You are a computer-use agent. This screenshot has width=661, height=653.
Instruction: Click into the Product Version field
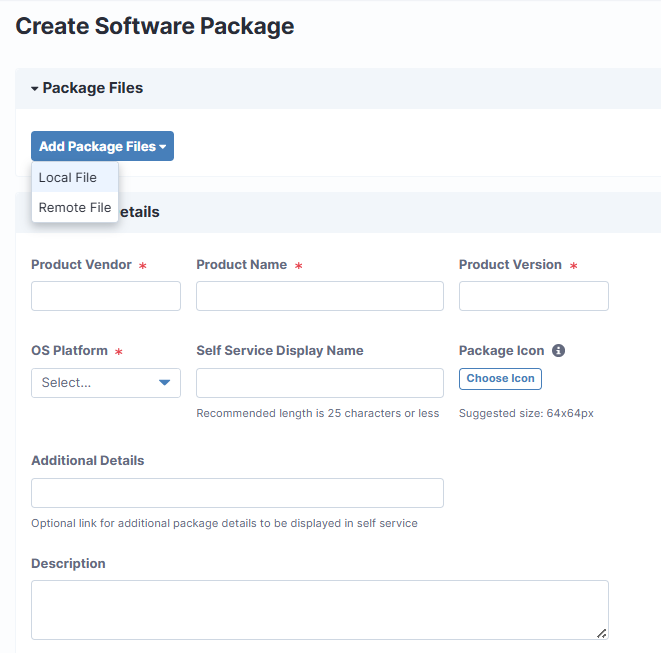click(x=534, y=296)
